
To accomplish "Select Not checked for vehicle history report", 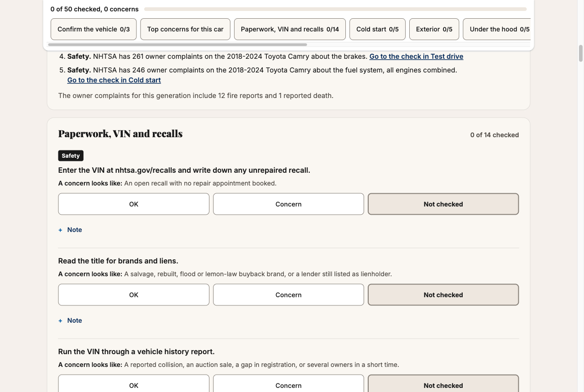I will tap(443, 384).
